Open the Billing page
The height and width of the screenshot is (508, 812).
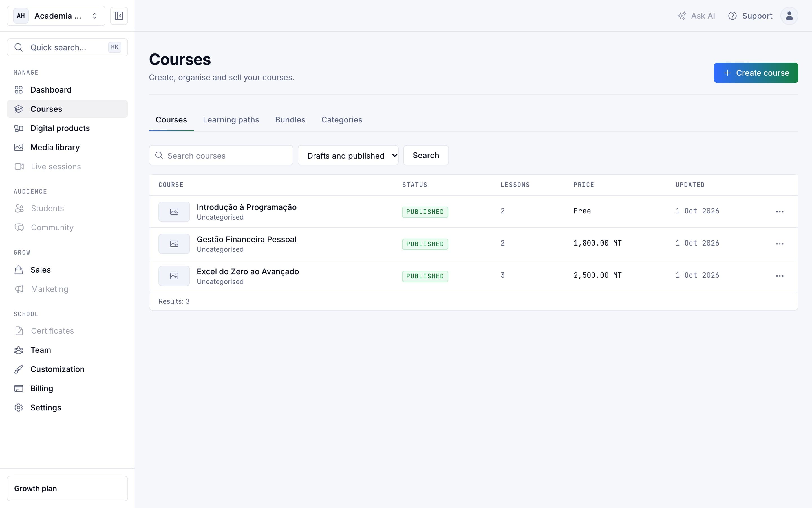[x=67, y=388]
